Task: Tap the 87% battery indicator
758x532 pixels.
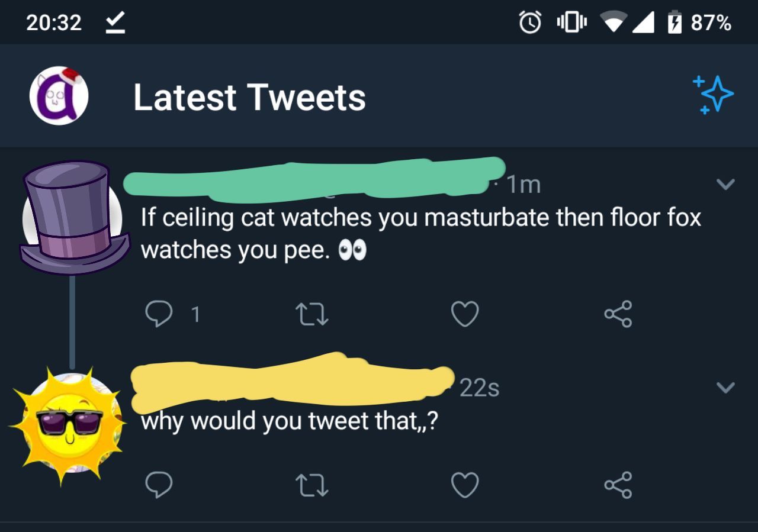Action: coord(701,23)
